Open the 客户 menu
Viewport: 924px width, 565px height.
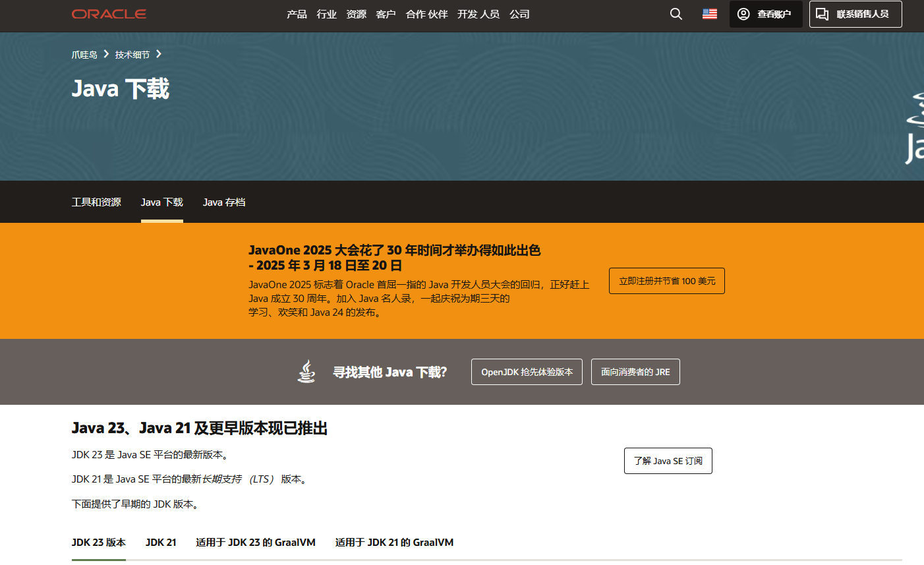pyautogui.click(x=386, y=14)
